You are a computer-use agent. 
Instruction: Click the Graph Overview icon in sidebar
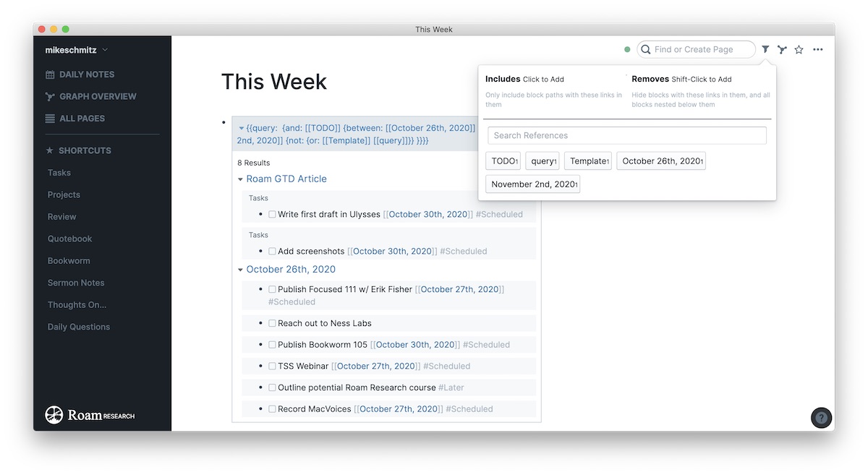tap(50, 96)
